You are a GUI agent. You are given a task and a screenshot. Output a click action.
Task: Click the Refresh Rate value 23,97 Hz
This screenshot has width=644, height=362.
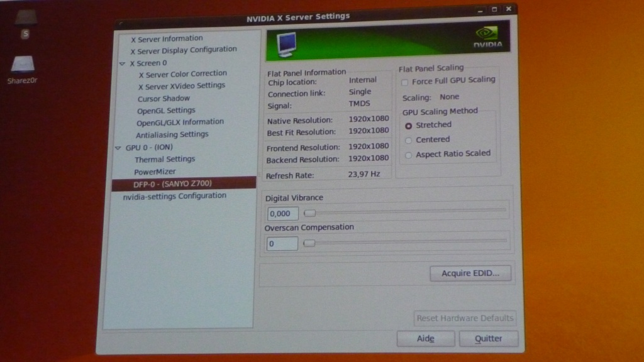[x=364, y=175]
